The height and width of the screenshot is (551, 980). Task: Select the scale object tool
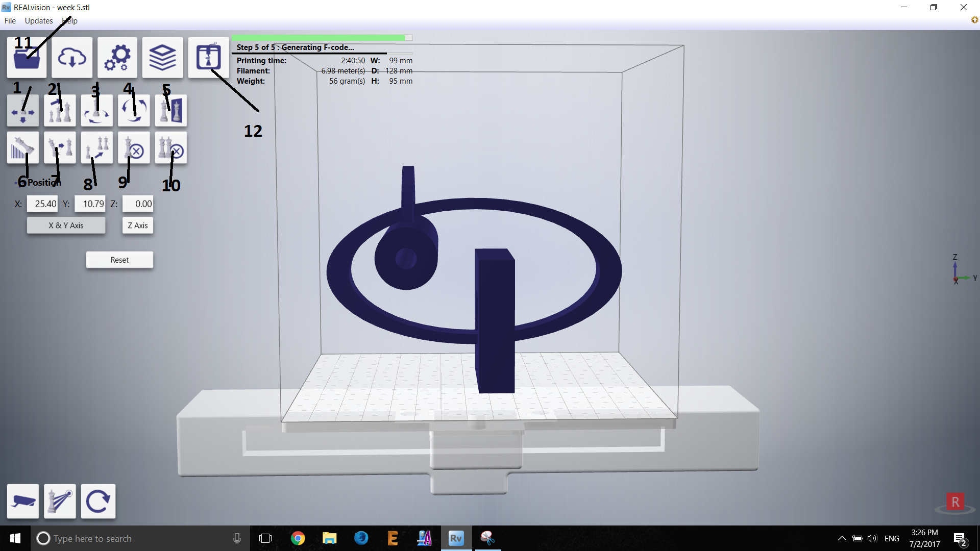(60, 111)
